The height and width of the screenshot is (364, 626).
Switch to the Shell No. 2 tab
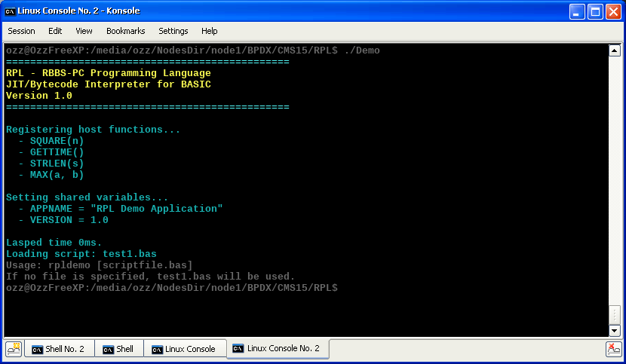coord(60,349)
